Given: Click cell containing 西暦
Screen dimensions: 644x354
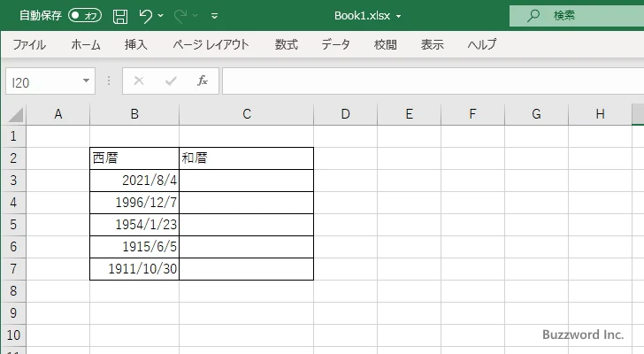Looking at the screenshot, I should [134, 158].
